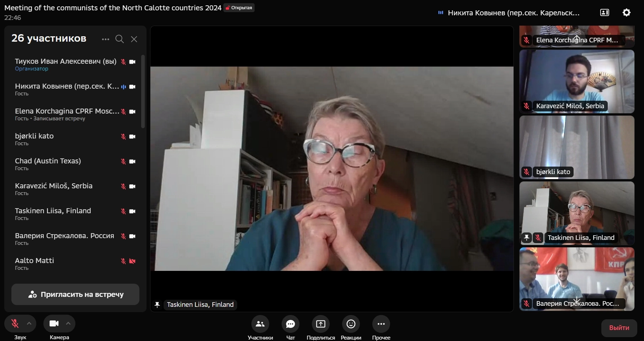
Task: Click camera icon for bjørkli kato in list
Action: (x=132, y=137)
